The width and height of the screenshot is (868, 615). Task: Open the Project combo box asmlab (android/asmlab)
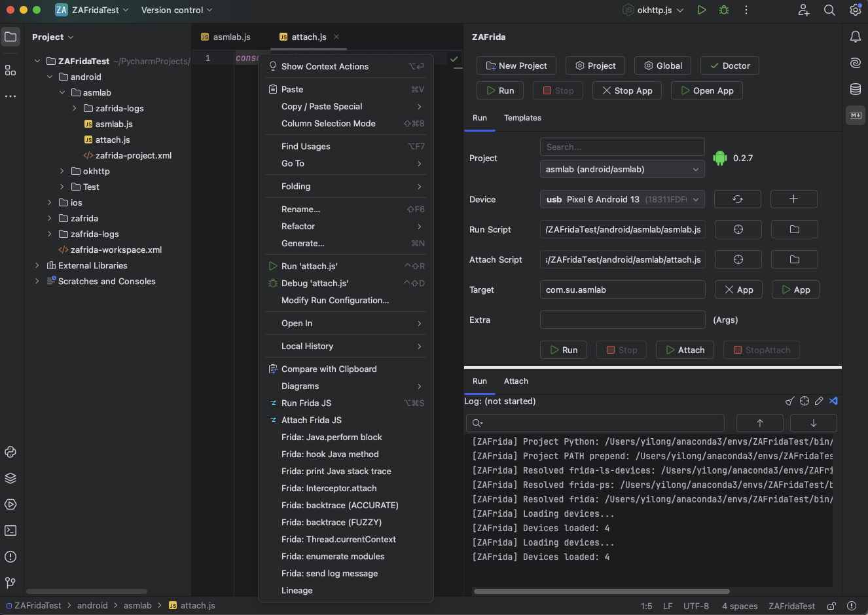pos(623,169)
